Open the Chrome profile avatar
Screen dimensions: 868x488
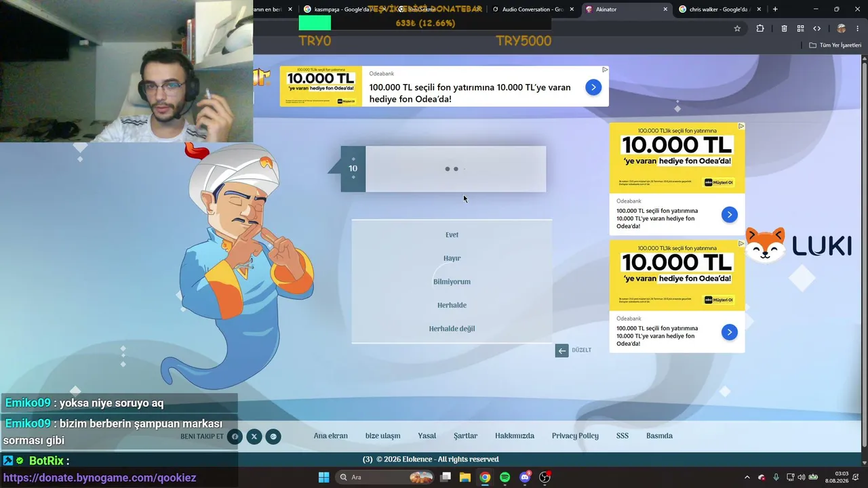coord(842,28)
